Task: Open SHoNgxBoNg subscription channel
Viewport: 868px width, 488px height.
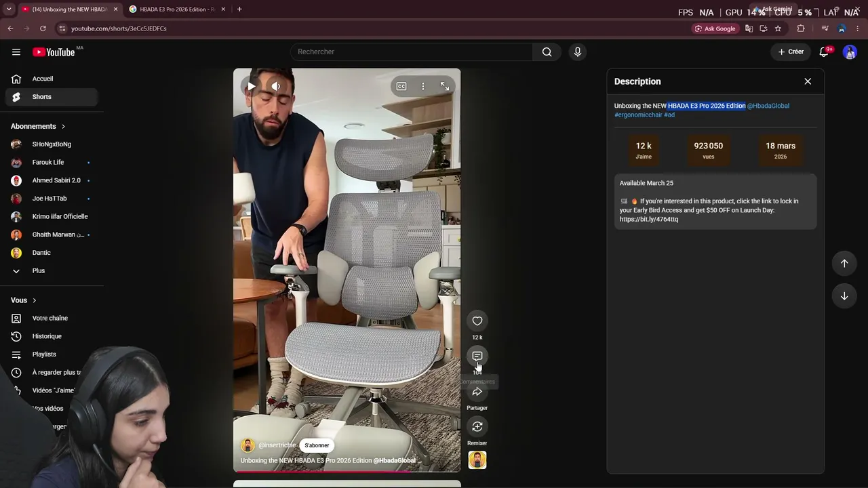Action: [x=52, y=144]
